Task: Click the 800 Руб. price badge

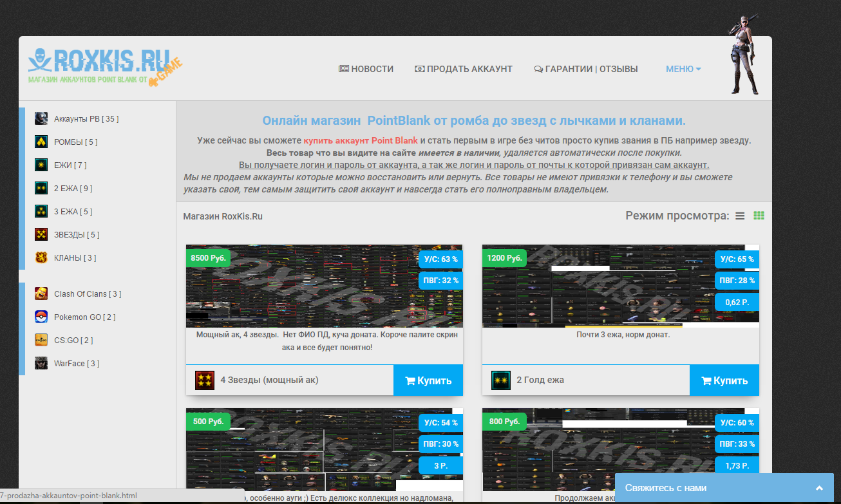Action: 504,422
